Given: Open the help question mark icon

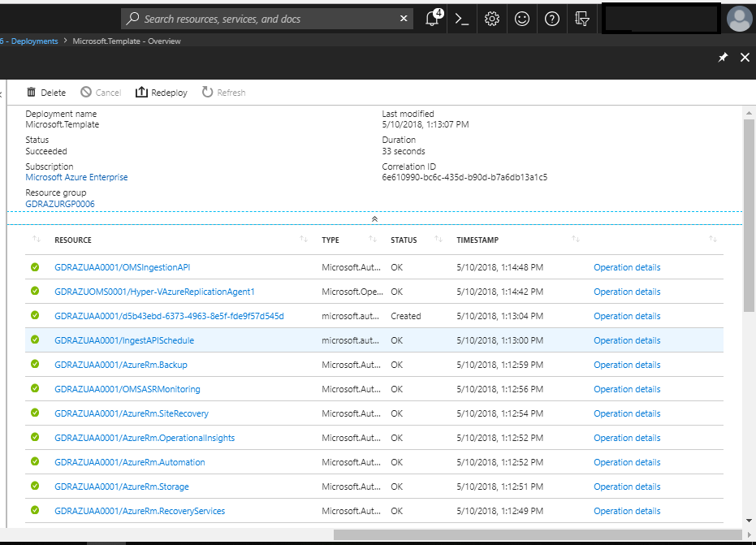Looking at the screenshot, I should tap(551, 19).
